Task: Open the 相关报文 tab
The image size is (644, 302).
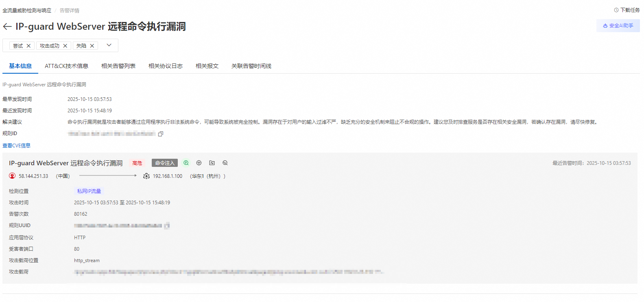Action: (207, 66)
